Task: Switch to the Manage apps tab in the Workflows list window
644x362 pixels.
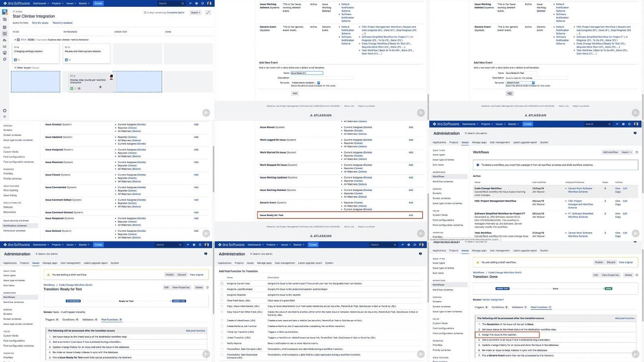Action: pyautogui.click(x=479, y=142)
